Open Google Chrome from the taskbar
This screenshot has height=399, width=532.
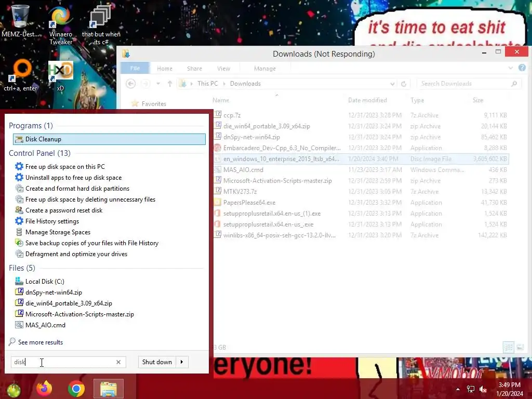tap(76, 389)
